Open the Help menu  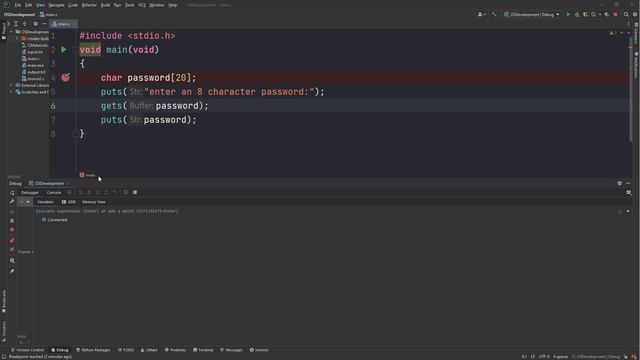[173, 5]
